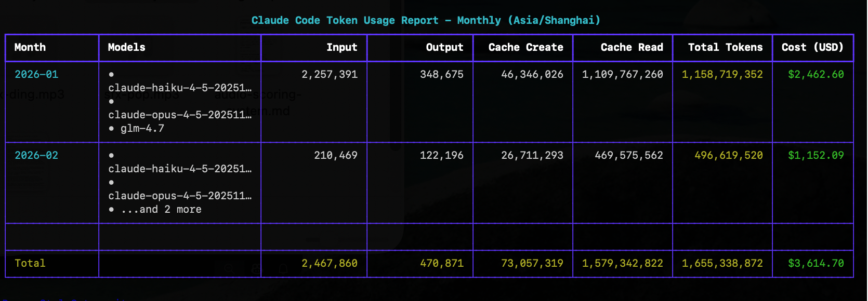Click the Cache Read column header
Image resolution: width=868 pixels, height=301 pixels.
[632, 47]
